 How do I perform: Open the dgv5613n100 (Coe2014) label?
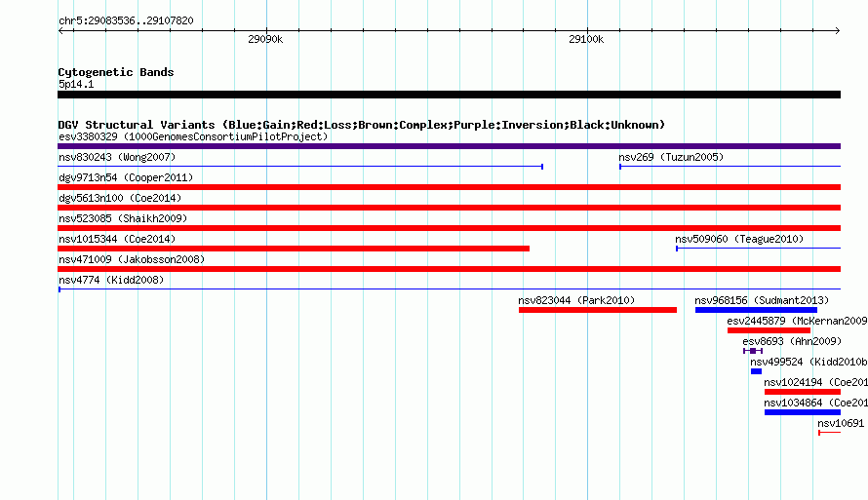tap(120, 198)
